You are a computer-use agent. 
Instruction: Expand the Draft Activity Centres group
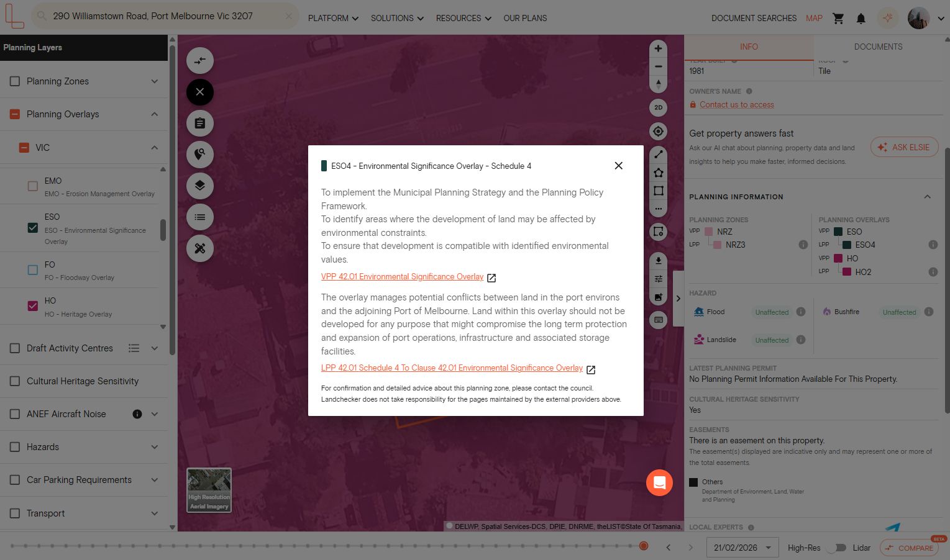(155, 348)
